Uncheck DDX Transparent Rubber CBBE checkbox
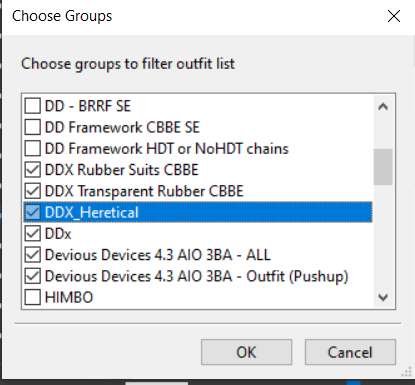 (33, 191)
